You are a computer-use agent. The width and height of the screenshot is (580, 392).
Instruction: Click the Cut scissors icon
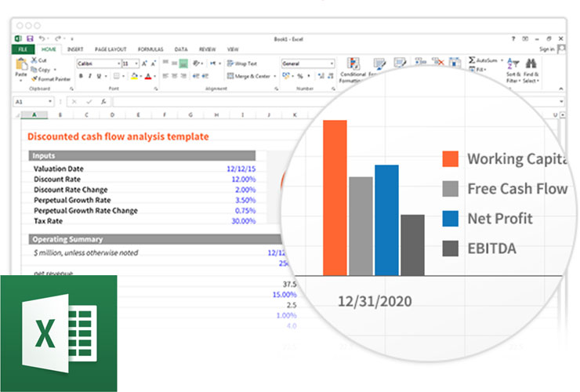(x=34, y=60)
